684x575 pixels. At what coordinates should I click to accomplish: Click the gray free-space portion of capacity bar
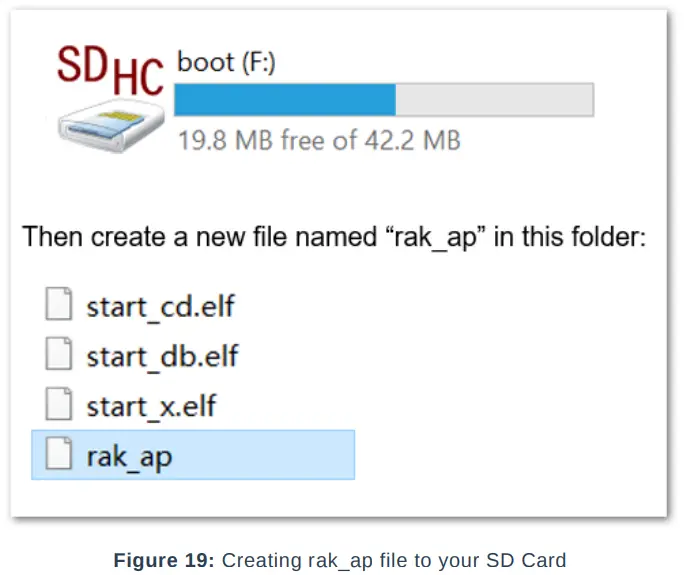tap(494, 100)
